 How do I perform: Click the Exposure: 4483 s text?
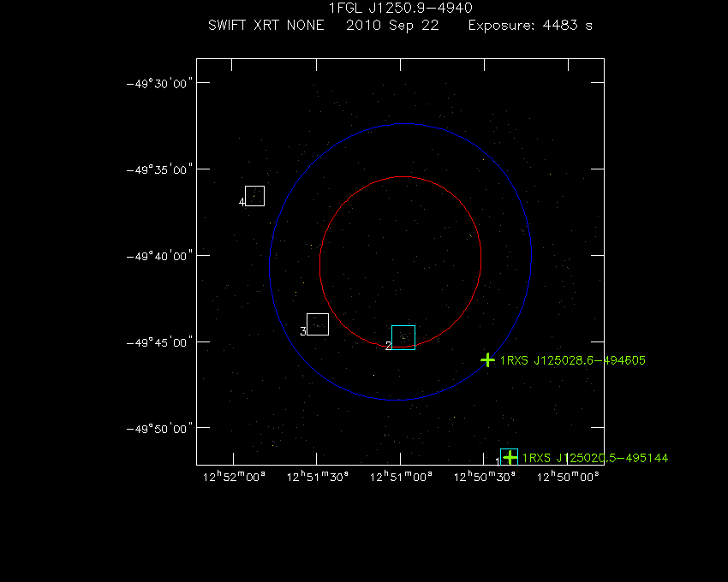coord(530,25)
